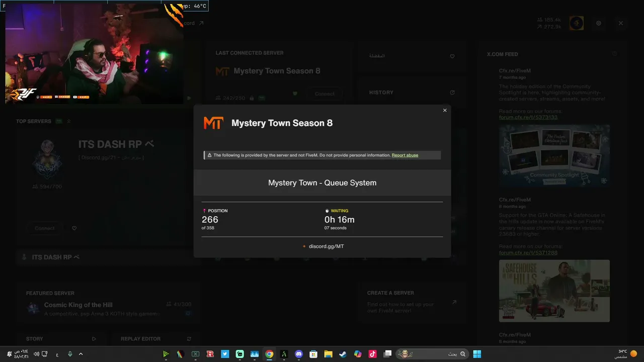Click the warning triangle icon in the notice
644x362 pixels.
[x=209, y=155]
